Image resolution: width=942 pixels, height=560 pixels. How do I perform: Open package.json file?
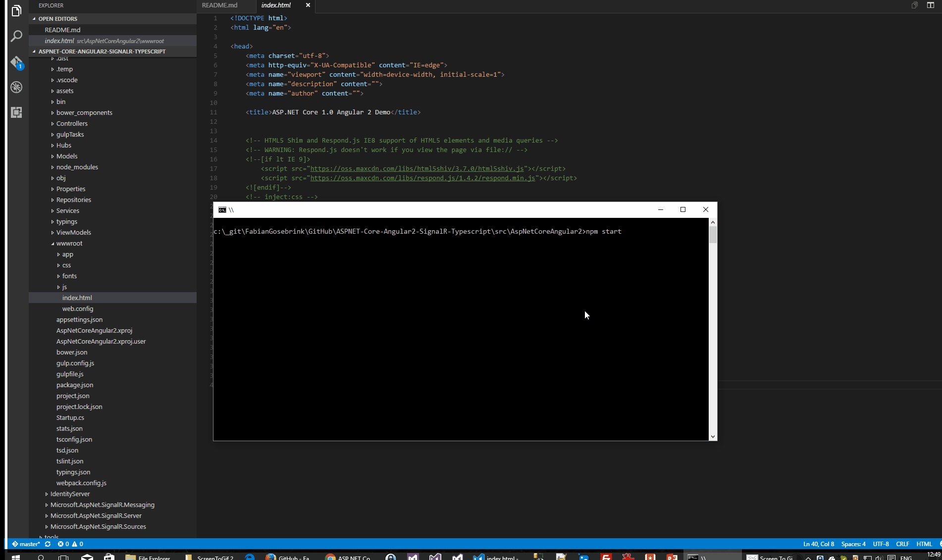tap(112, 385)
